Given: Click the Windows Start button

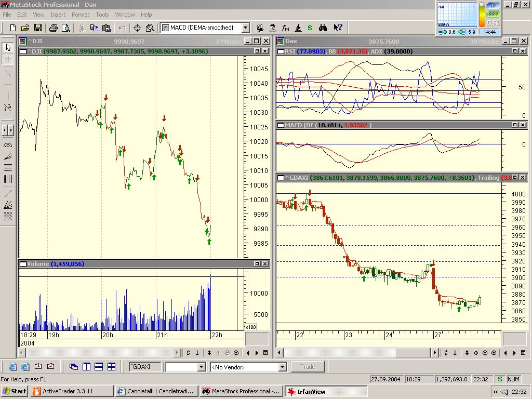Looking at the screenshot, I should tap(15, 391).
